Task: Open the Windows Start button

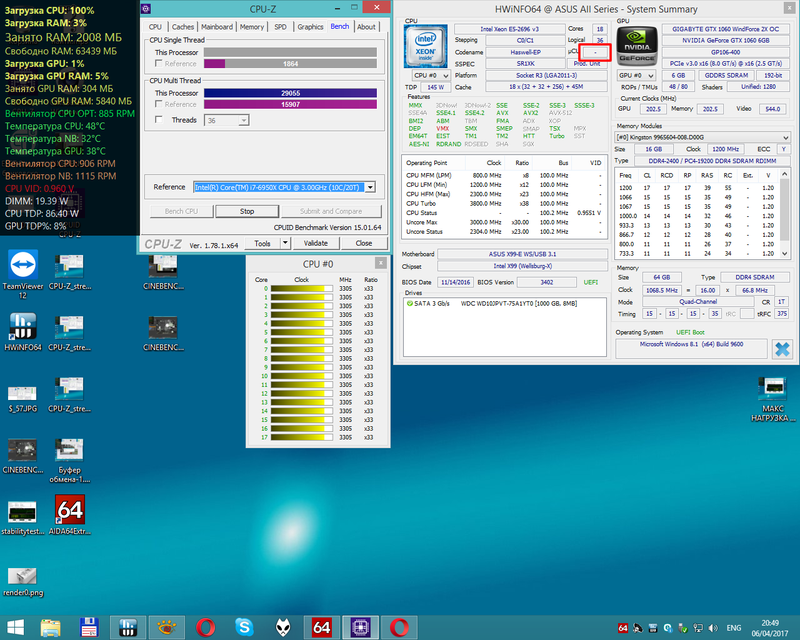Action: (x=15, y=628)
